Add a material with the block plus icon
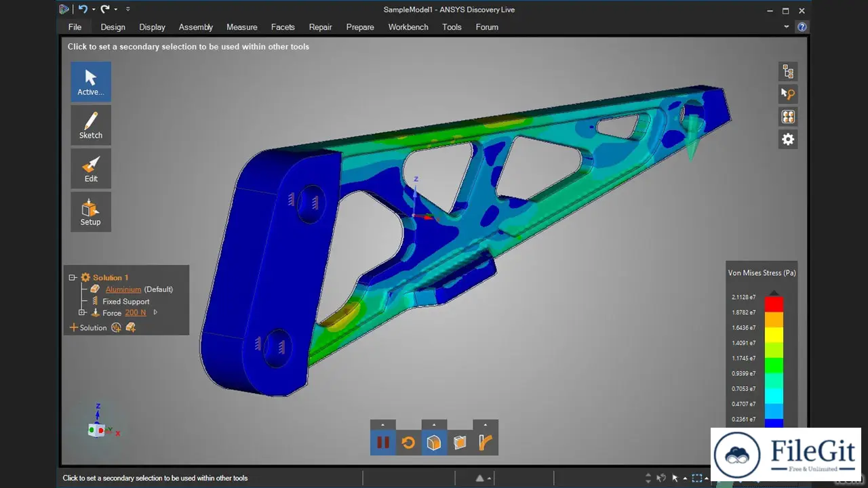 click(131, 327)
